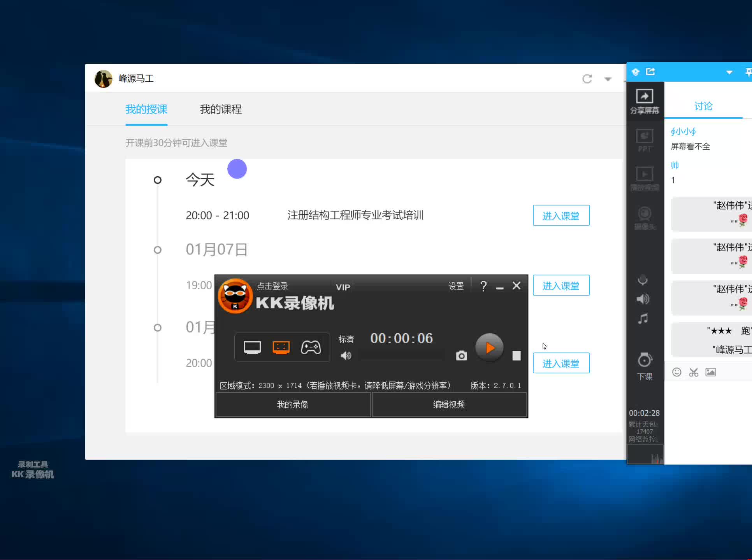Enter today's 20:00 class via 进入课堂

tap(561, 215)
